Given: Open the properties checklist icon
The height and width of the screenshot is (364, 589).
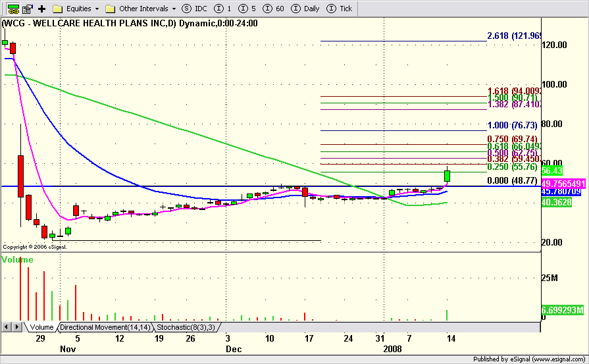Looking at the screenshot, I should pos(27,9).
